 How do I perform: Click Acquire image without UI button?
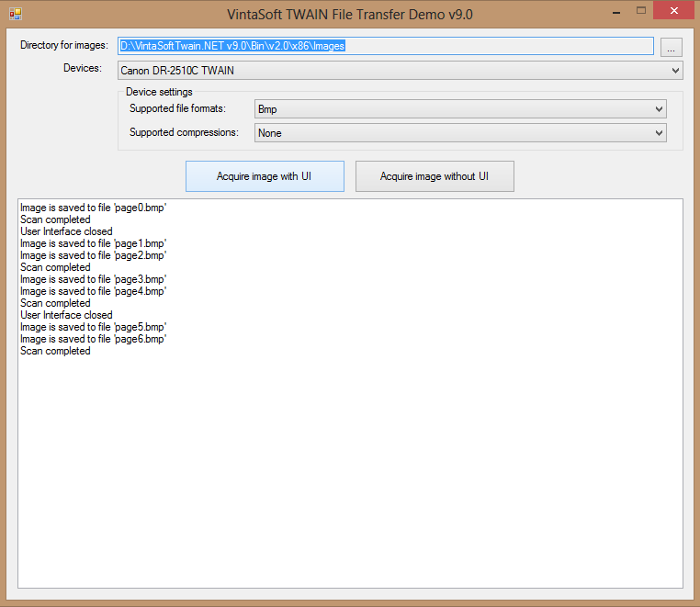[435, 176]
